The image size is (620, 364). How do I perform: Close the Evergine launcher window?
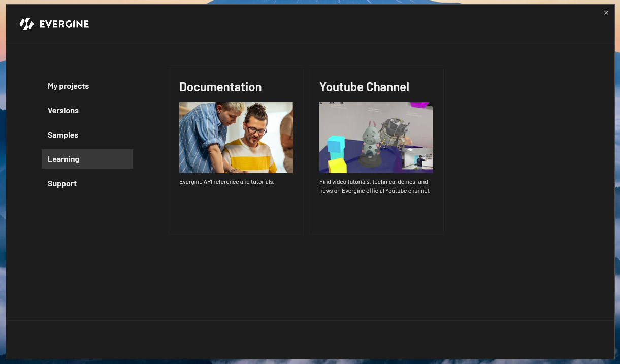point(606,13)
